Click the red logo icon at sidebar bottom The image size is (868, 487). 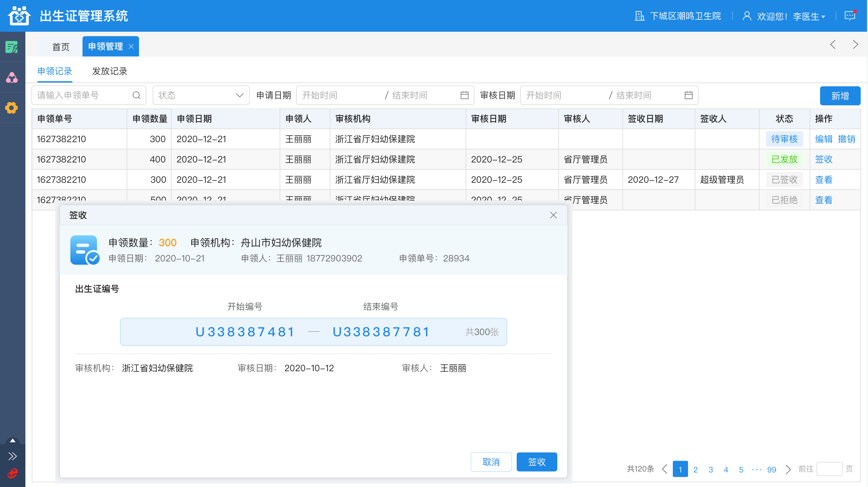pyautogui.click(x=12, y=473)
